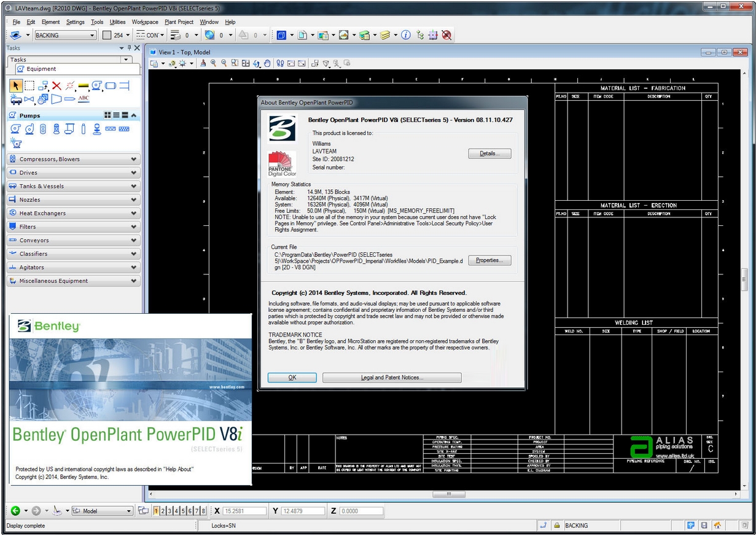Screen dimensions: 756x536
Task: Click the Bentley B logo in the About dialog
Action: pos(282,128)
